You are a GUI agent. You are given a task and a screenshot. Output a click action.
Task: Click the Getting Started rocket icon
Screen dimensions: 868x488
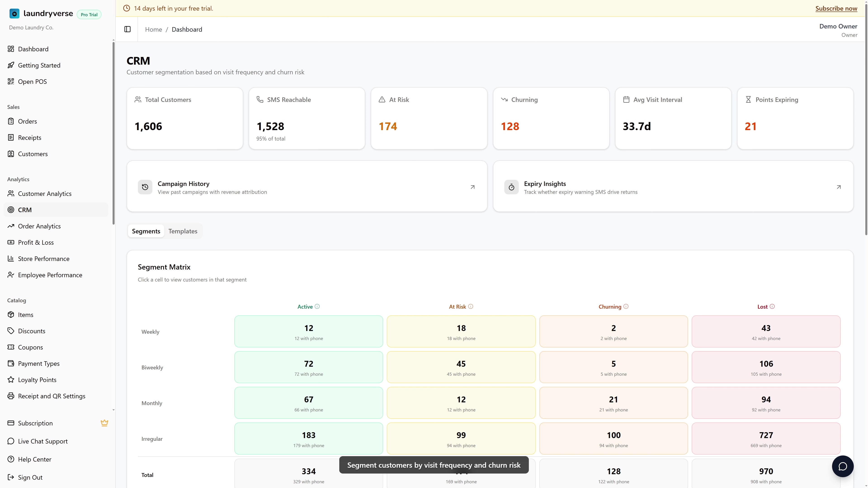coord(11,65)
